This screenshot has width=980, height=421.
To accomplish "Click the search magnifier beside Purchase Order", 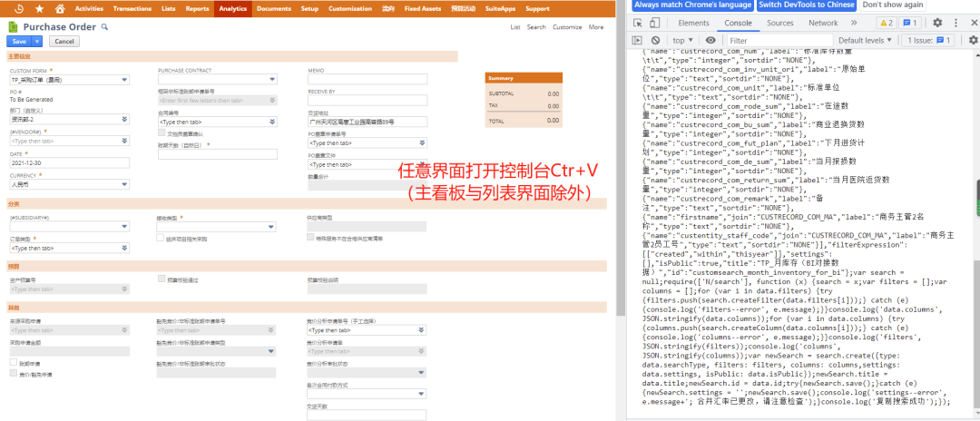I will coord(105,27).
